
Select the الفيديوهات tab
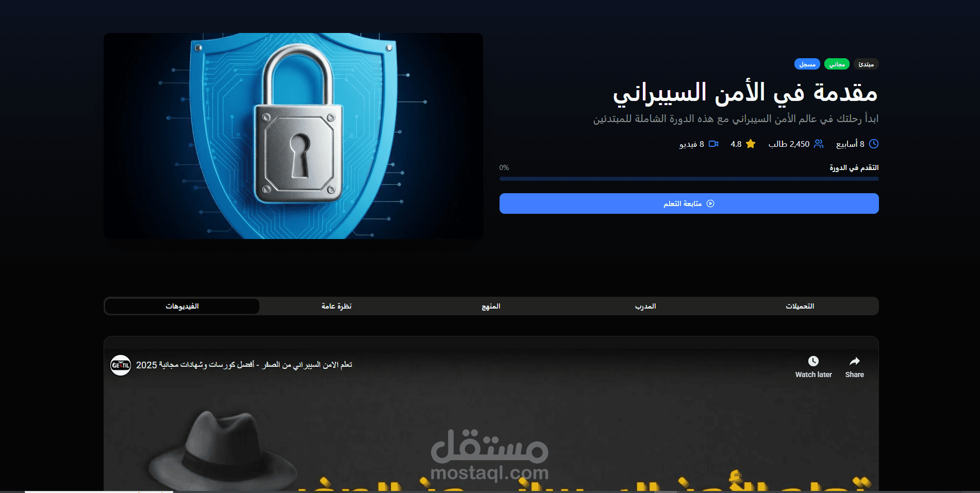[x=182, y=306]
